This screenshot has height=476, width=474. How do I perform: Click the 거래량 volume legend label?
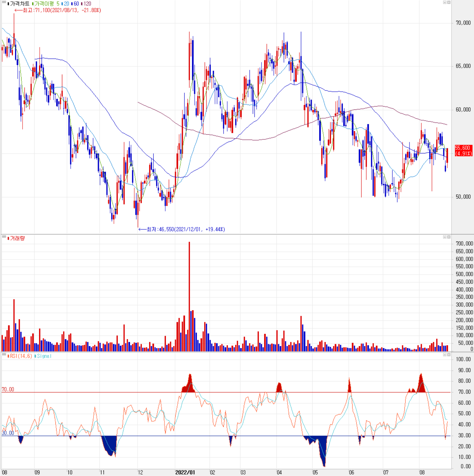pos(16,238)
